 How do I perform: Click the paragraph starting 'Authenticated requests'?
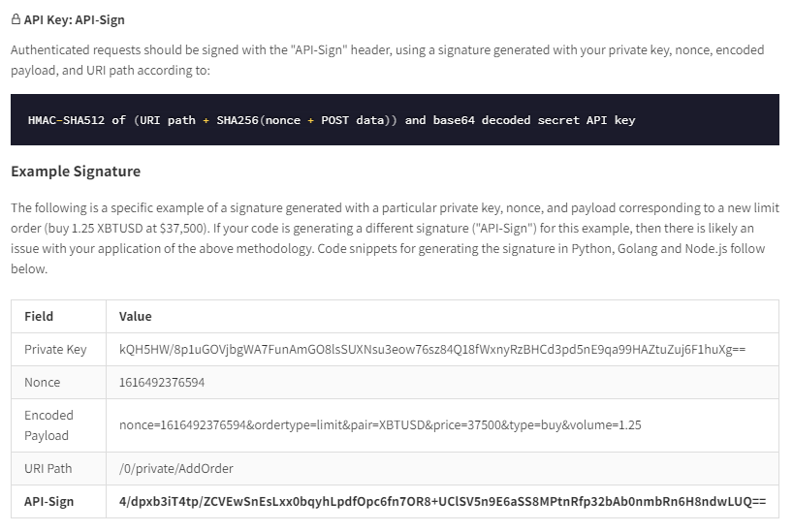tap(388, 60)
